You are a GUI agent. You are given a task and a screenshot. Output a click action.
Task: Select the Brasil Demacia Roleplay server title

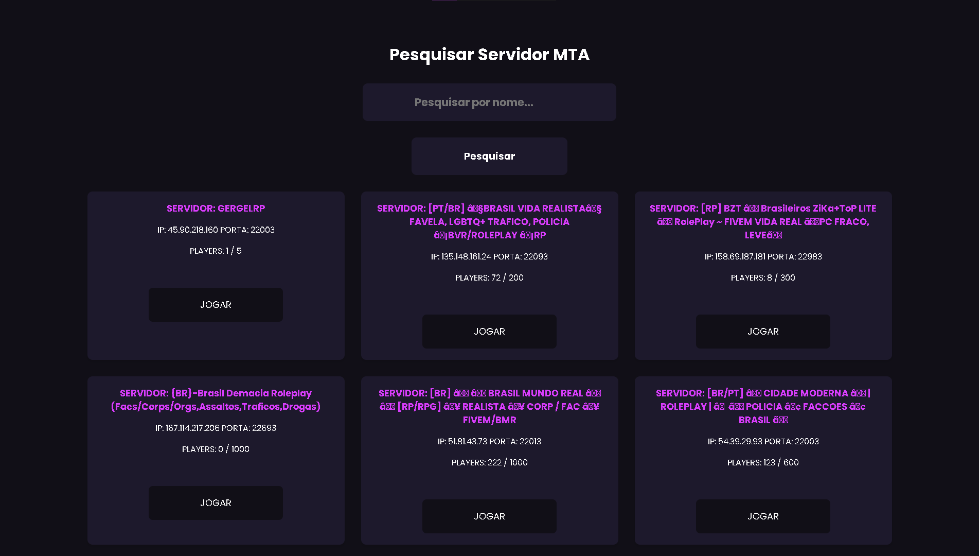(215, 399)
